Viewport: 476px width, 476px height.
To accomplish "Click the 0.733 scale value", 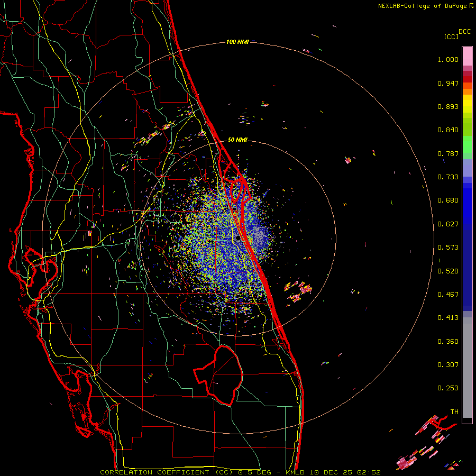I will [448, 177].
